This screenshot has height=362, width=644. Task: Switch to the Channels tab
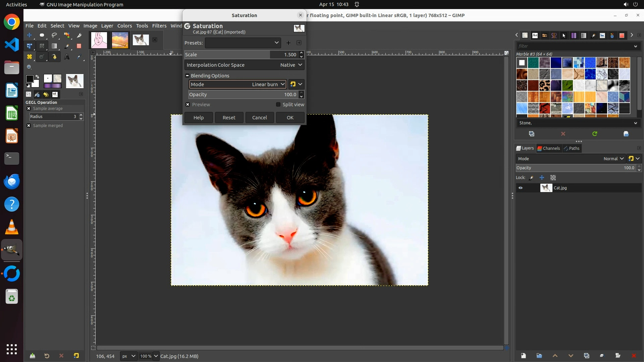[548, 148]
